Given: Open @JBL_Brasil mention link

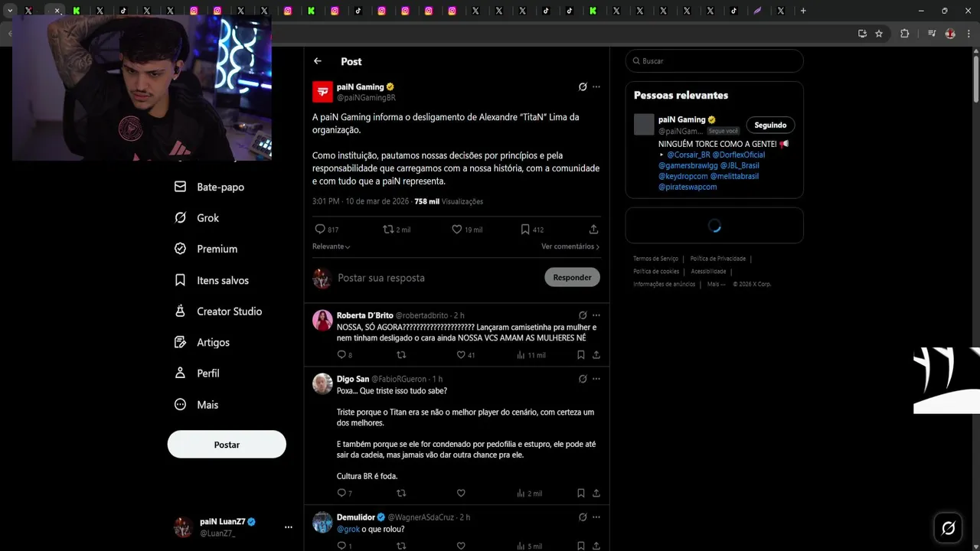Looking at the screenshot, I should pyautogui.click(x=740, y=165).
